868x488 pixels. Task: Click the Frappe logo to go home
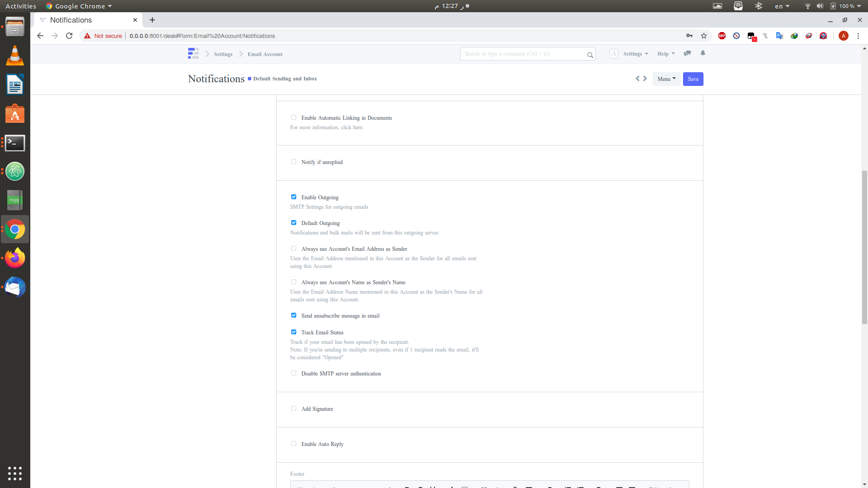[193, 53]
